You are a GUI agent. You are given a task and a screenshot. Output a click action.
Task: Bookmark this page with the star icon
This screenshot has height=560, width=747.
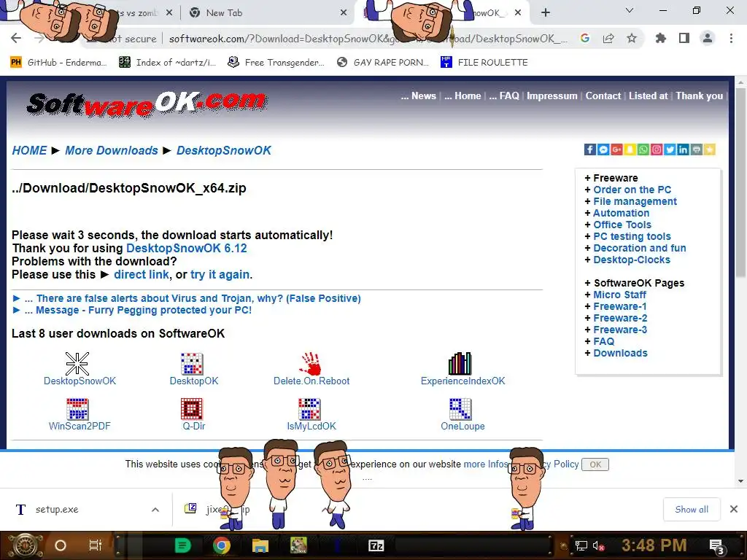coord(632,38)
